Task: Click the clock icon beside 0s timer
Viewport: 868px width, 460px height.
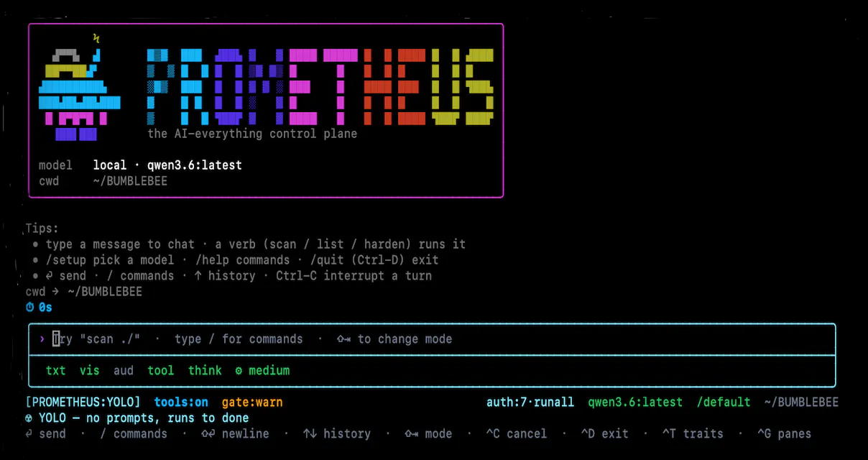Action: [x=29, y=308]
